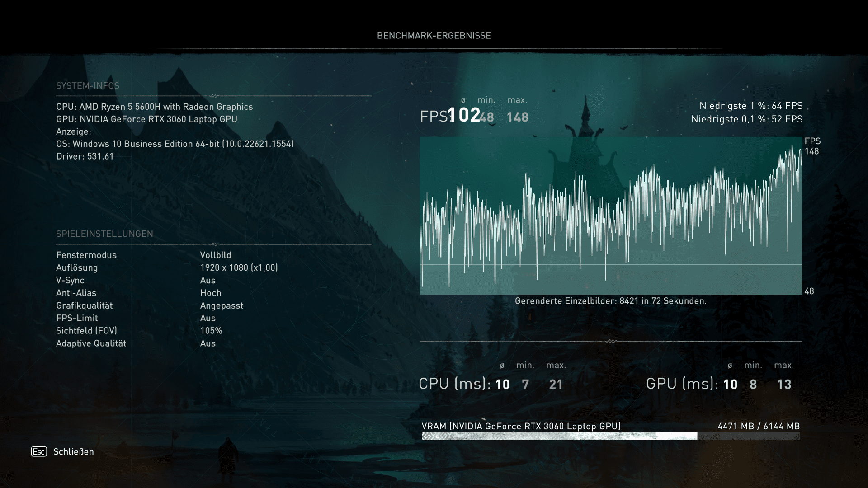Click the Auflösung setting label
Image resolution: width=868 pixels, height=488 pixels.
click(77, 267)
